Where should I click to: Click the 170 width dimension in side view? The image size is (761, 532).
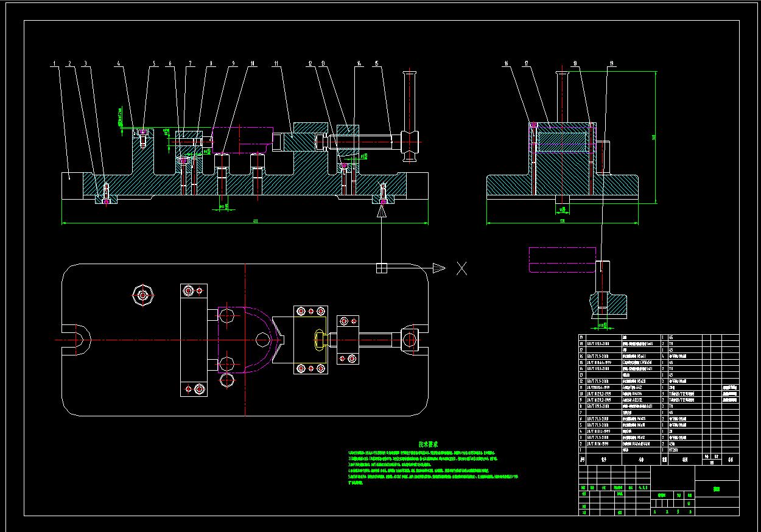562,221
